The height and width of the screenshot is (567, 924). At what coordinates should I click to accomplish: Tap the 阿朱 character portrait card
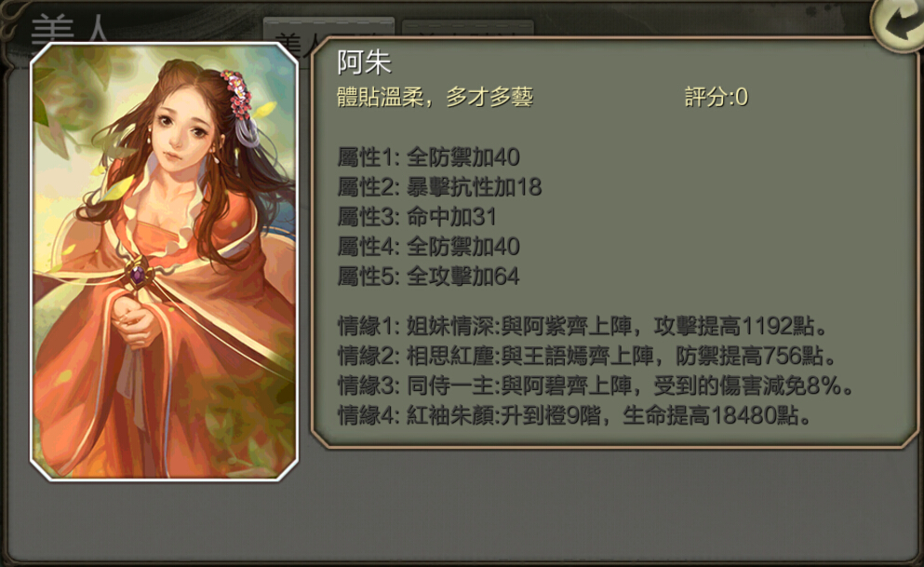click(165, 262)
